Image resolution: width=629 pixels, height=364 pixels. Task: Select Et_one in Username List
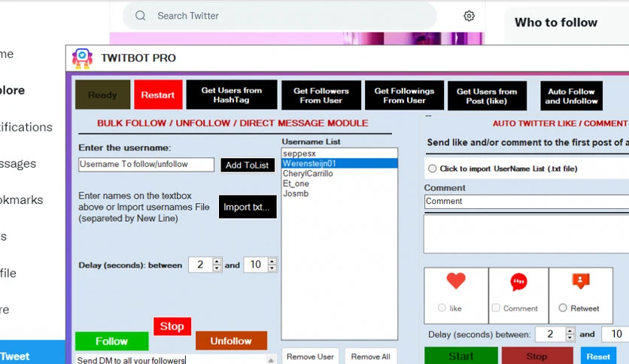[339, 184]
